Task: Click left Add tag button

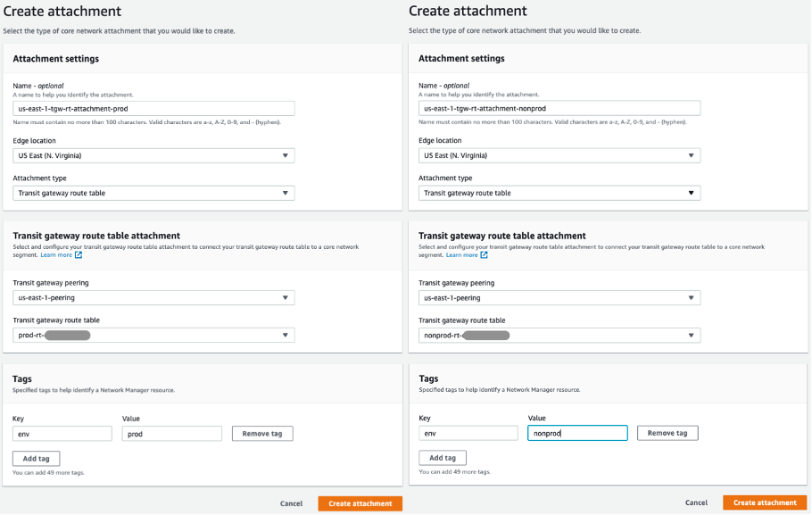Action: click(37, 458)
